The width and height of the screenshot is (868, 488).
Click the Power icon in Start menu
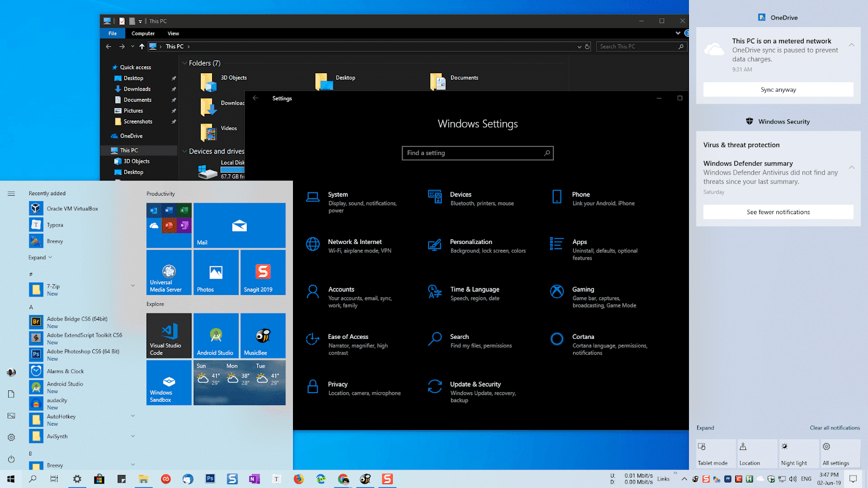coord(11,459)
